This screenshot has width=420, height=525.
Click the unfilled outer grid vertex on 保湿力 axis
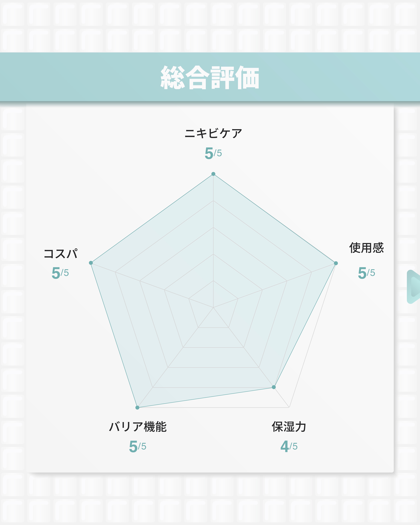(289, 407)
